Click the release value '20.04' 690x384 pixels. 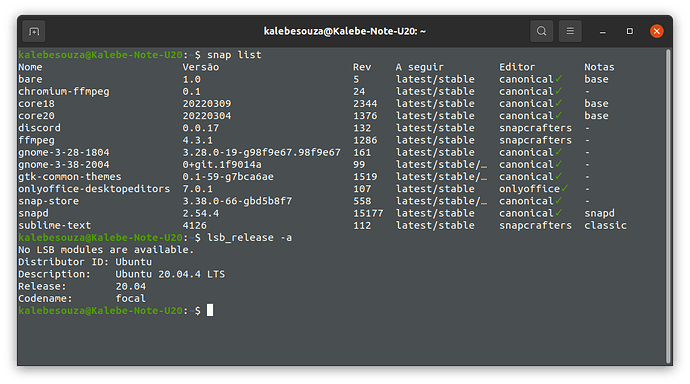131,286
